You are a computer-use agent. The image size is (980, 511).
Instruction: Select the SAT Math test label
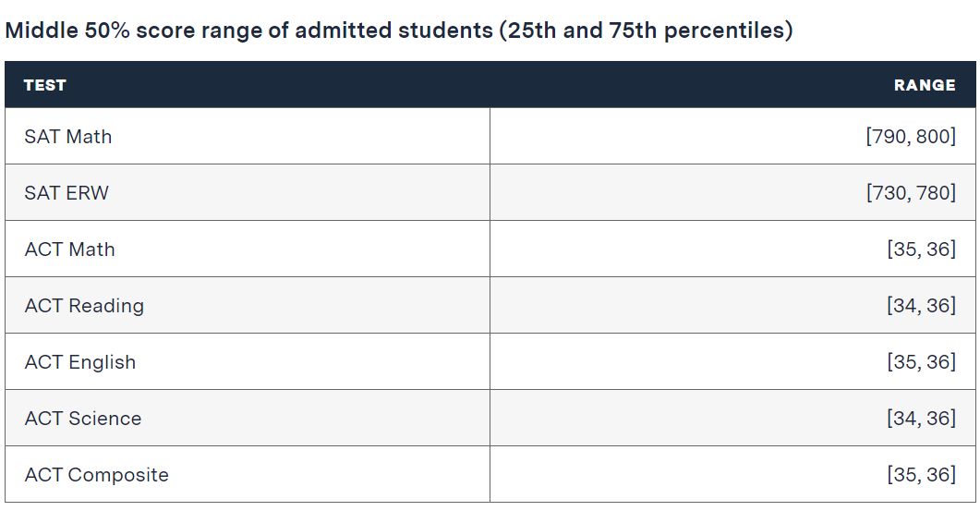68,137
